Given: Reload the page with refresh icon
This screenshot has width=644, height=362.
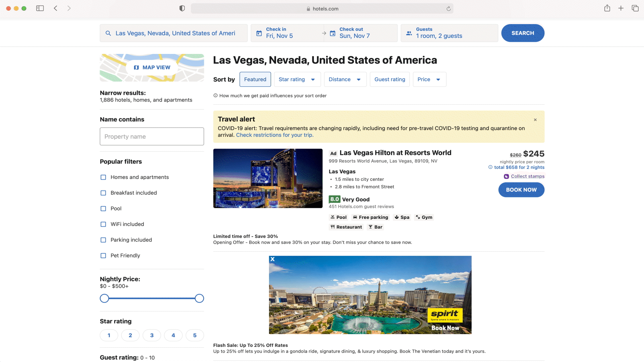Looking at the screenshot, I should (448, 9).
